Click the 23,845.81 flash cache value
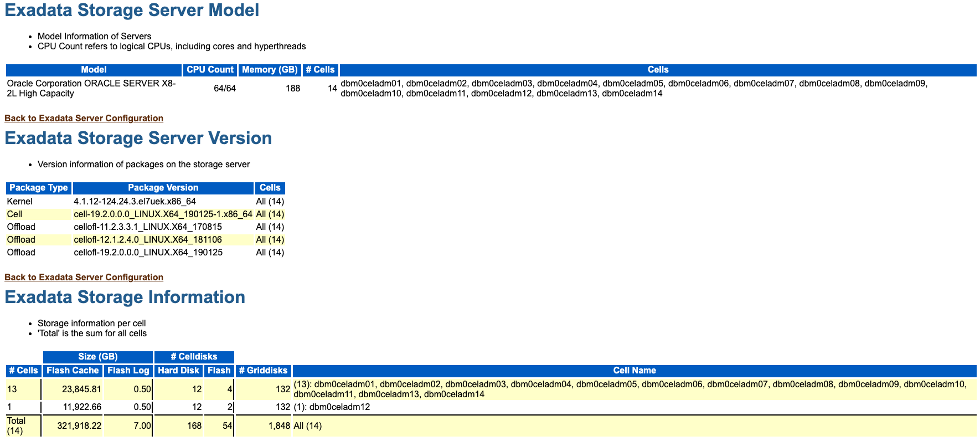This screenshot has width=980, height=441. [81, 389]
